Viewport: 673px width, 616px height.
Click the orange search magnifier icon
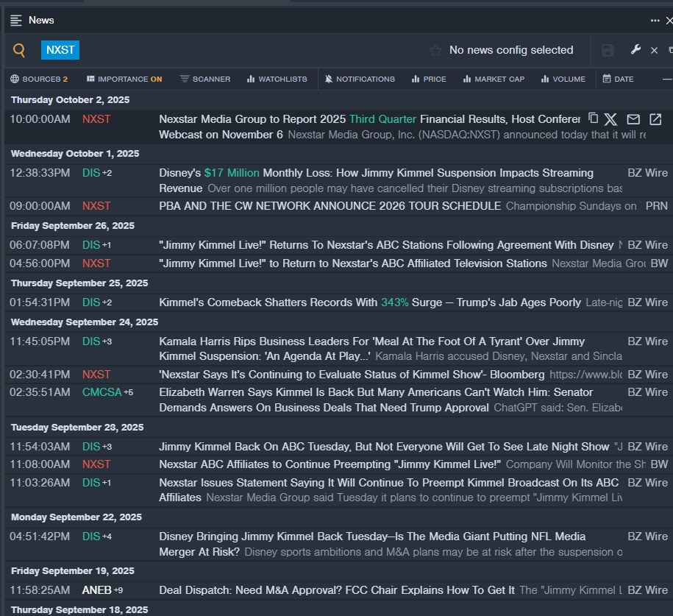(x=19, y=50)
